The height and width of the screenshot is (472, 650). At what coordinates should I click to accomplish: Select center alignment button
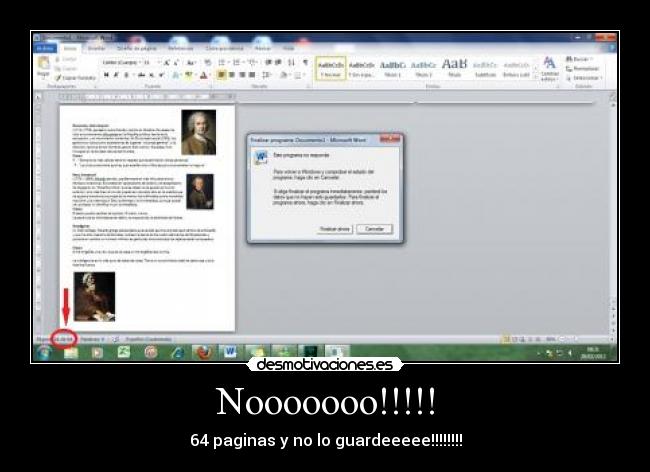coord(232,75)
